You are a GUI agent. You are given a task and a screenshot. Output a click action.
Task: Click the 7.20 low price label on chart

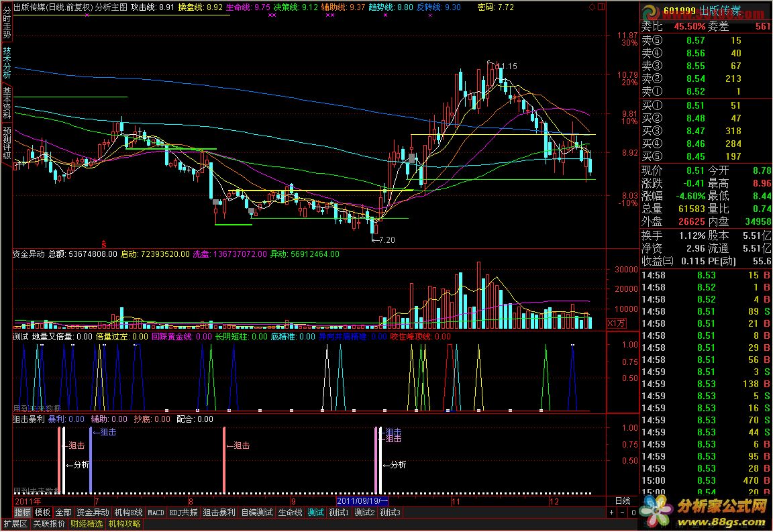[x=387, y=240]
